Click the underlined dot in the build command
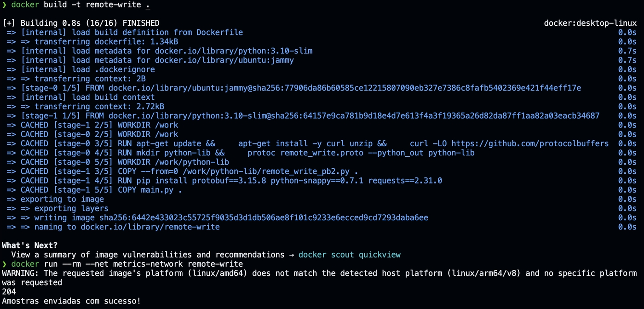Image resolution: width=644 pixels, height=309 pixels. [x=148, y=5]
